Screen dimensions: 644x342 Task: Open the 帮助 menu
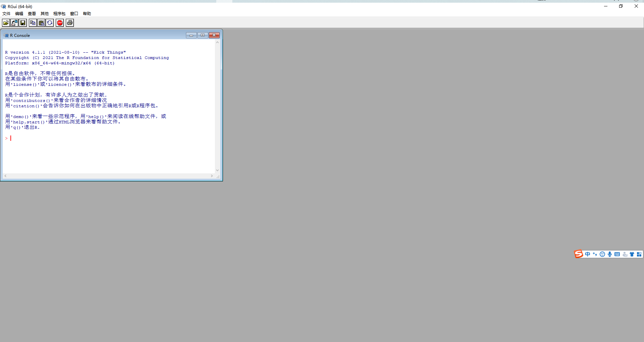[x=87, y=14]
